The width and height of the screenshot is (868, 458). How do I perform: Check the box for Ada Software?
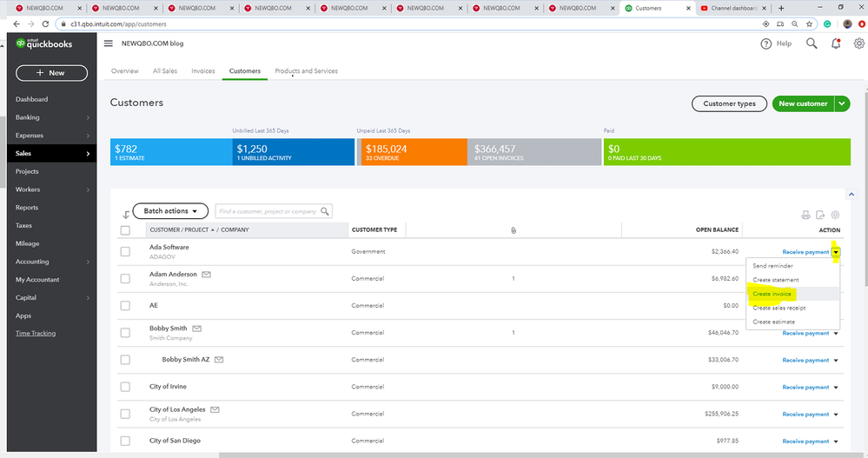click(x=126, y=251)
